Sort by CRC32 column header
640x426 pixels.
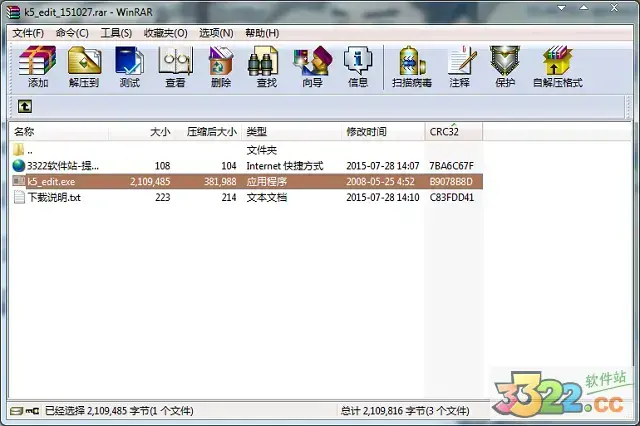[454, 132]
